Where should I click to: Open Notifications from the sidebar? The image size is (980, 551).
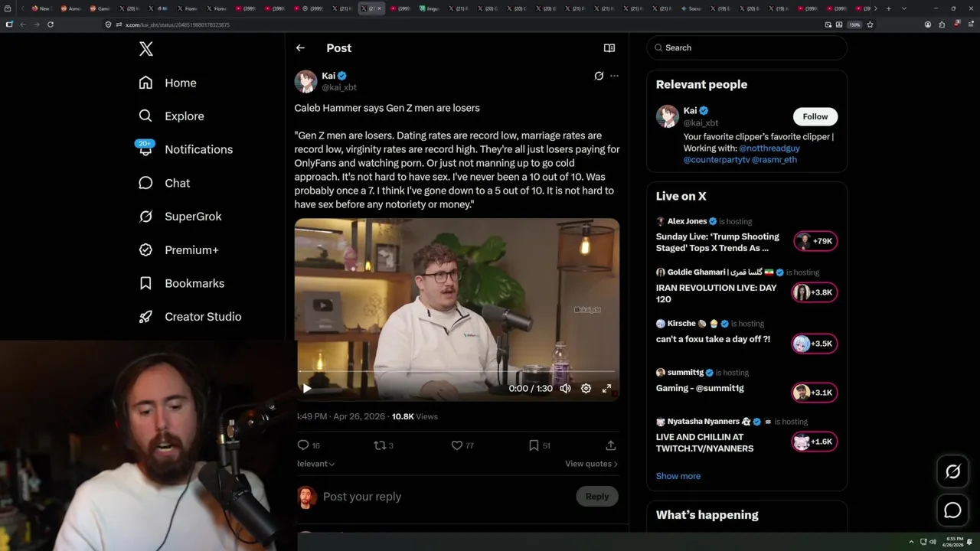coord(185,149)
